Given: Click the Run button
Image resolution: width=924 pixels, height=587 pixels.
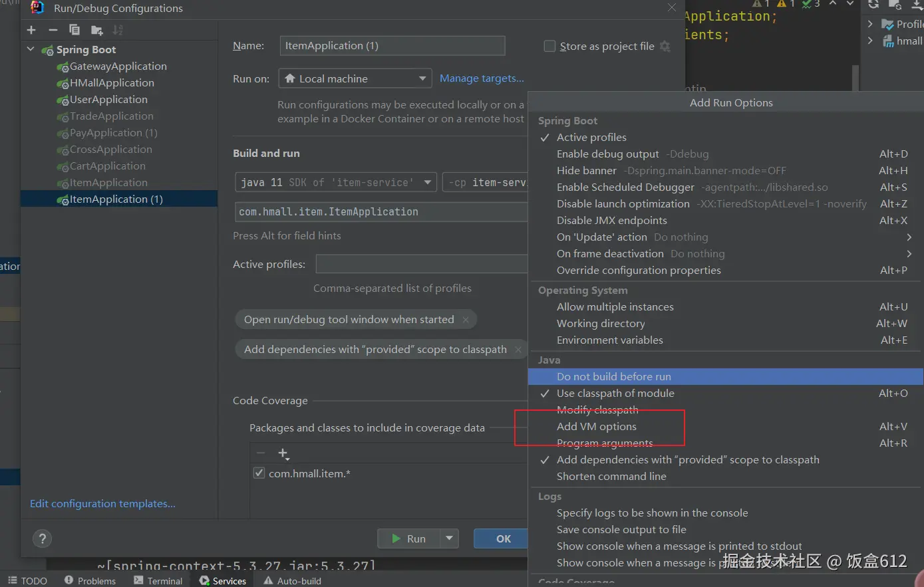Looking at the screenshot, I should click(410, 538).
